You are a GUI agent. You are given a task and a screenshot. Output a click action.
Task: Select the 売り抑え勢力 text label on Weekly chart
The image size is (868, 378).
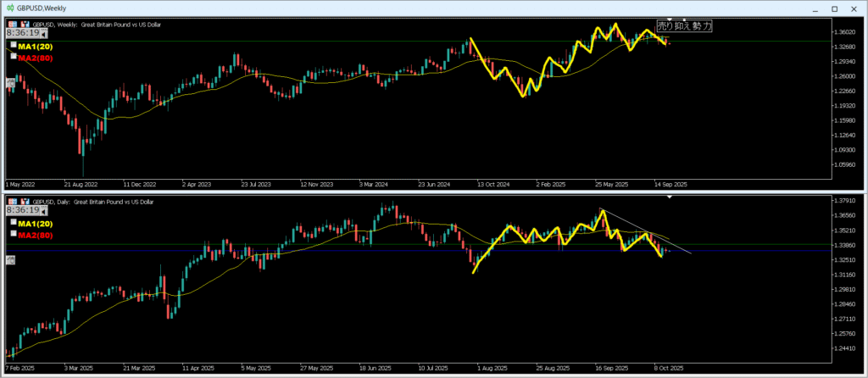click(684, 26)
